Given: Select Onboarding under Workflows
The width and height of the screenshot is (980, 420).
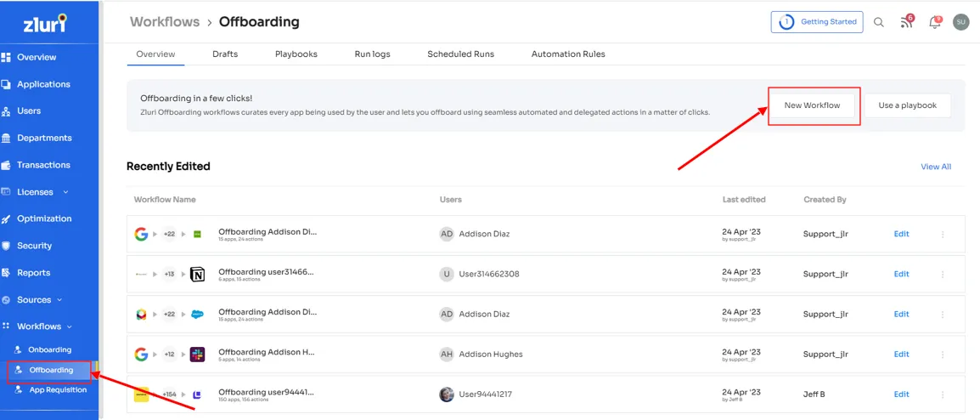Looking at the screenshot, I should coord(50,349).
